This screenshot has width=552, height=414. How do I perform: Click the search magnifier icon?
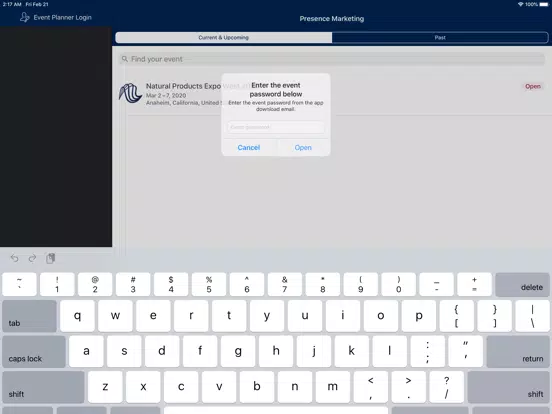point(125,59)
